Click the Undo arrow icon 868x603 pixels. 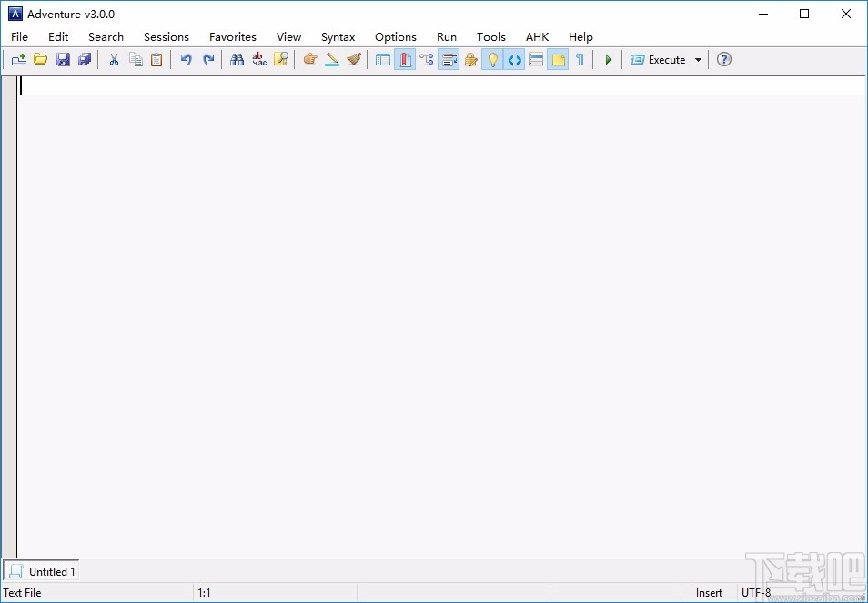pyautogui.click(x=186, y=59)
